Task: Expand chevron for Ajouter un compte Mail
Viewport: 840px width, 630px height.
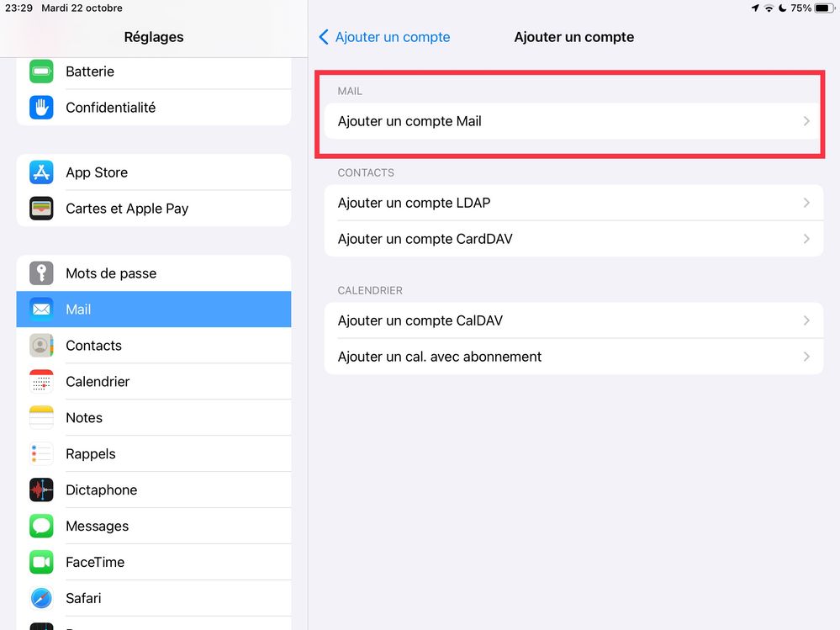Action: (x=806, y=121)
